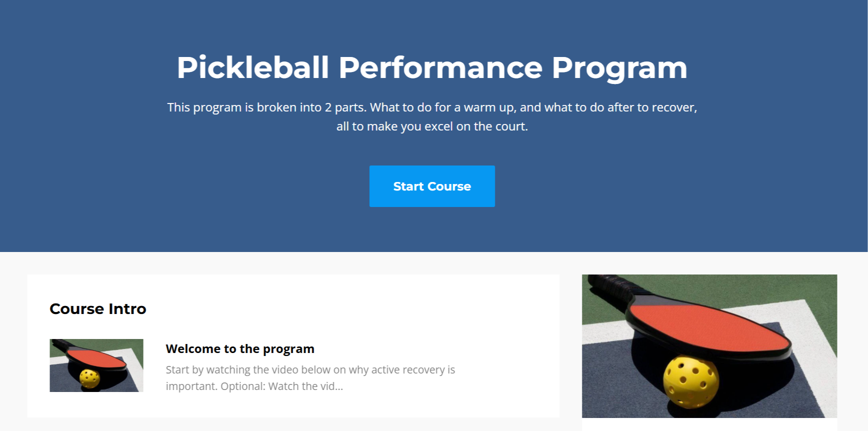
Task: Click the Pickleball Performance Program heading
Action: coord(432,67)
